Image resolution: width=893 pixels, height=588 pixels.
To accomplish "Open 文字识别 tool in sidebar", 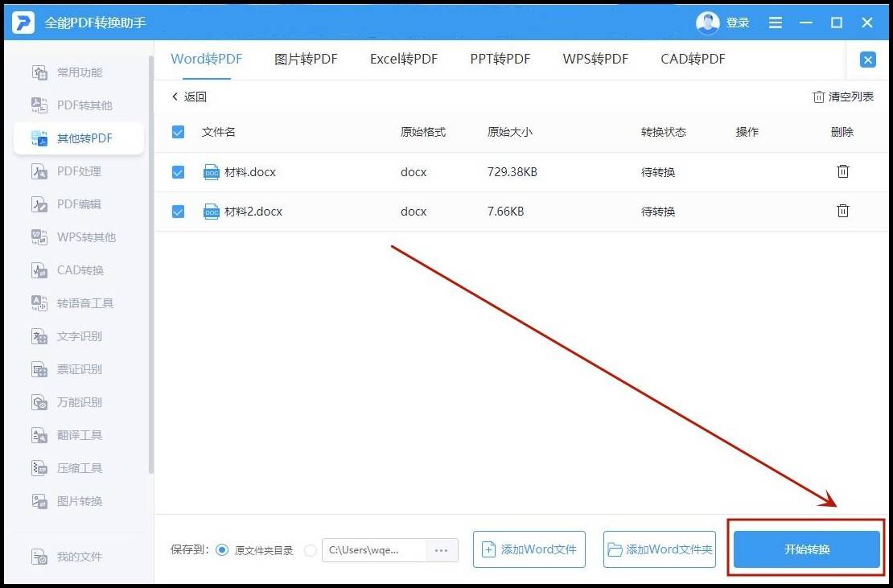I will [79, 336].
